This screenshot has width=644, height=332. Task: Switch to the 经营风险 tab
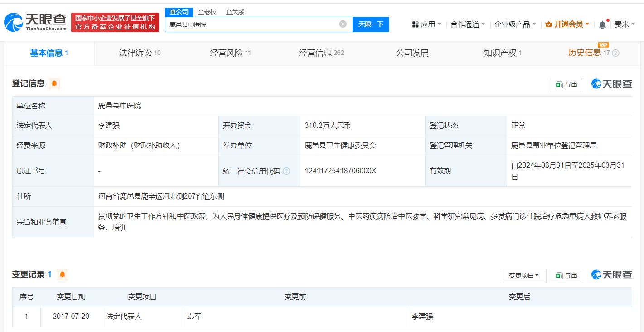[230, 53]
